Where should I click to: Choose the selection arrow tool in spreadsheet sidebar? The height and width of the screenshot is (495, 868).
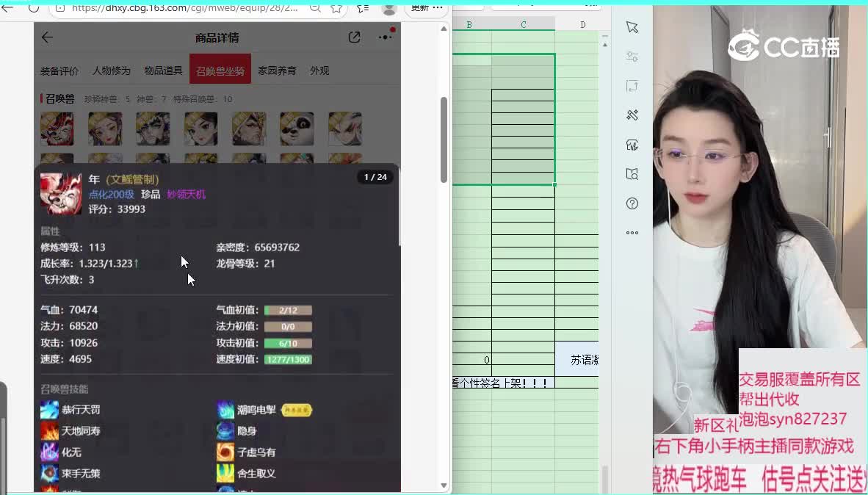coord(632,27)
